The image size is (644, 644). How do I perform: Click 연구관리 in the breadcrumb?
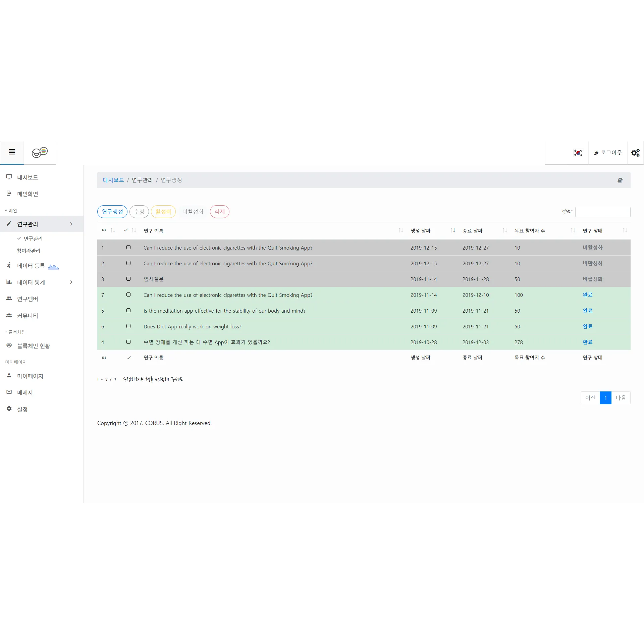(142, 180)
